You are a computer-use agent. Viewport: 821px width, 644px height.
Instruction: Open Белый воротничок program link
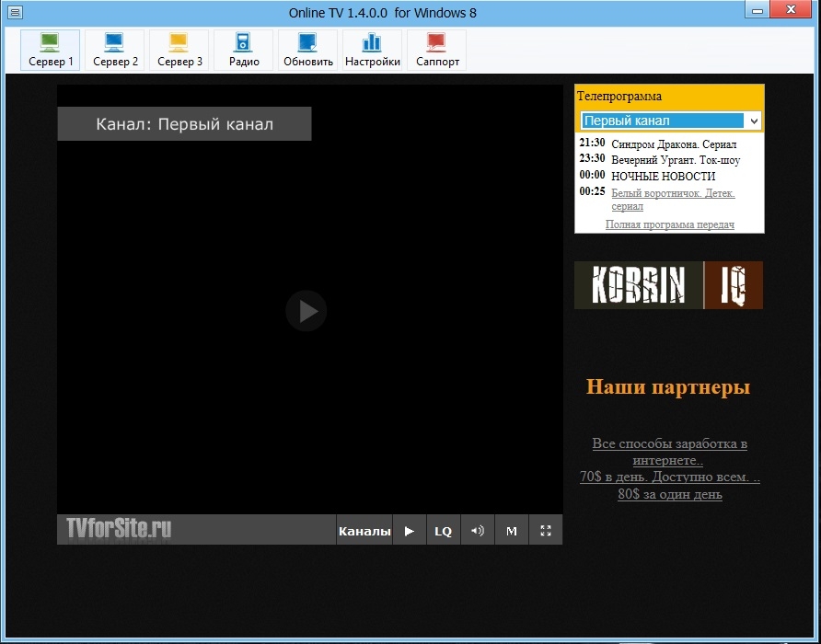[x=673, y=193]
